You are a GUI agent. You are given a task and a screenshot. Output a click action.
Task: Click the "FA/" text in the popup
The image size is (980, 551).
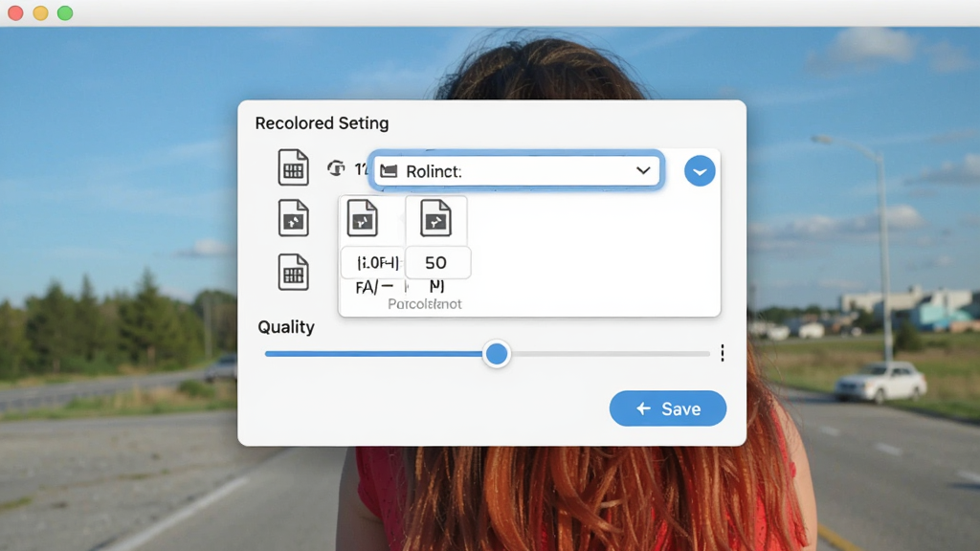click(367, 287)
